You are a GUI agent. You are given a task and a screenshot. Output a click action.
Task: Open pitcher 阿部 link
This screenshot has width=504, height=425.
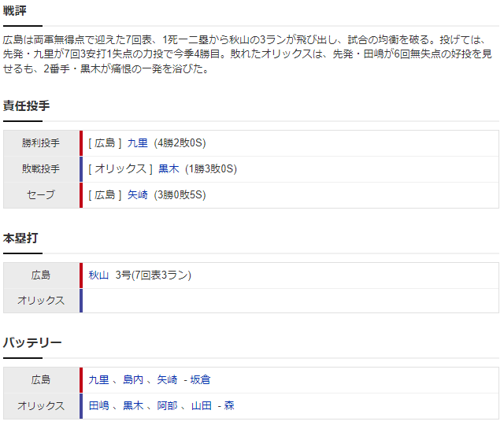(x=167, y=406)
